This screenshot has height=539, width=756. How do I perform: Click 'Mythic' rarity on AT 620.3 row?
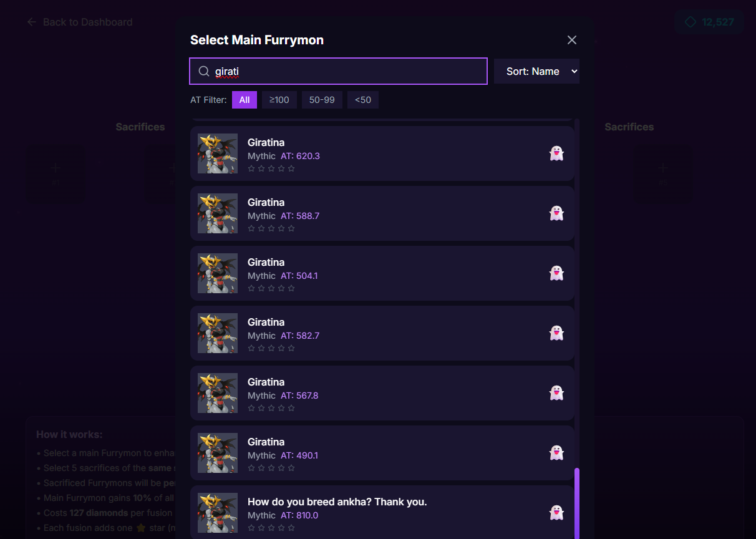[x=261, y=156]
